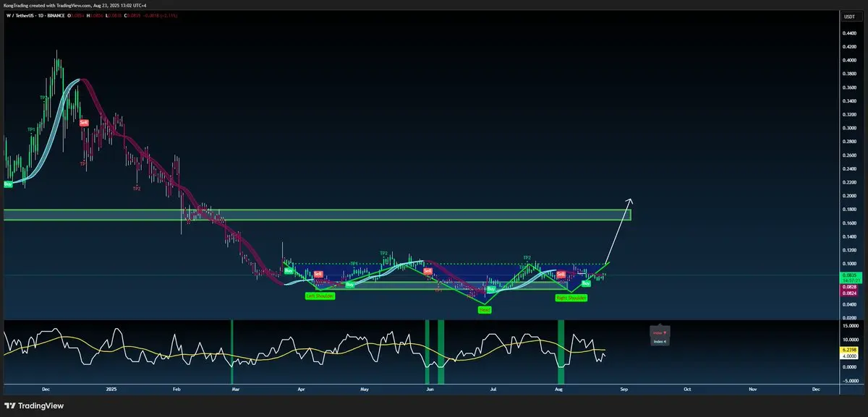Viewport: 868px width, 417px height.
Task: Open the TradingView logo link
Action: pos(35,406)
